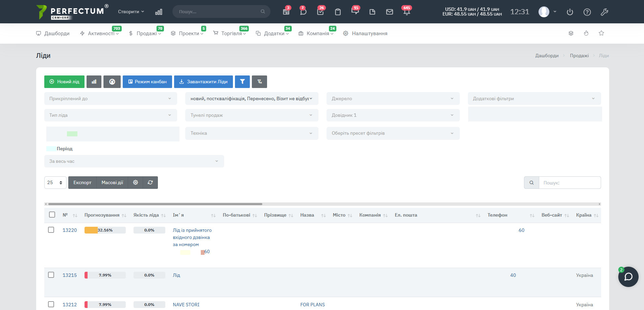Open table column settings gear icon
The height and width of the screenshot is (310, 644).
coord(136,182)
